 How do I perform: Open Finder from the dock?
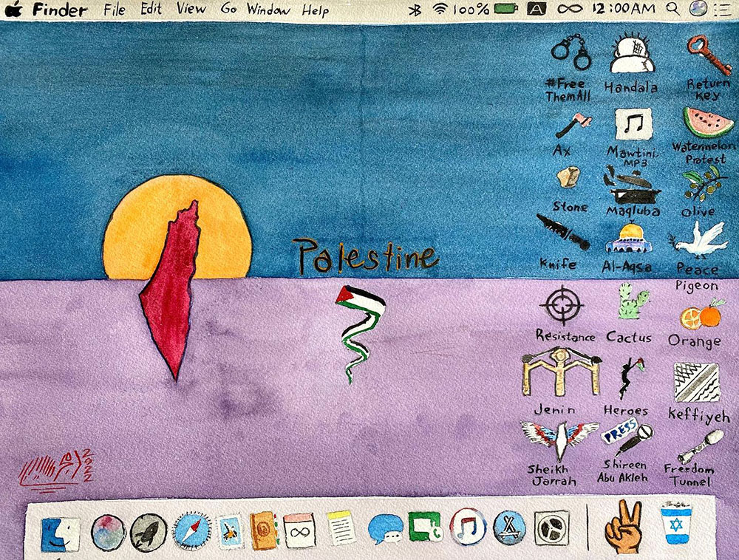pos(60,535)
